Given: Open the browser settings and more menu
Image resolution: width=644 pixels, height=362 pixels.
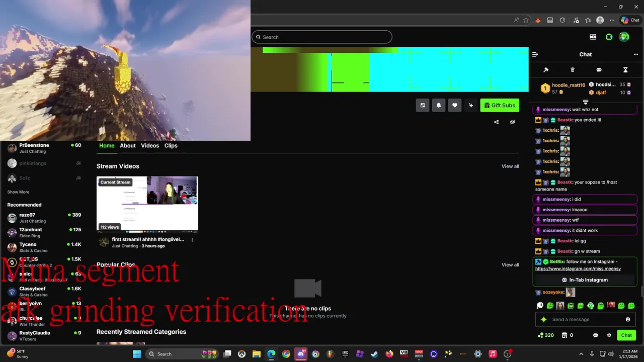Looking at the screenshot, I should [612, 20].
